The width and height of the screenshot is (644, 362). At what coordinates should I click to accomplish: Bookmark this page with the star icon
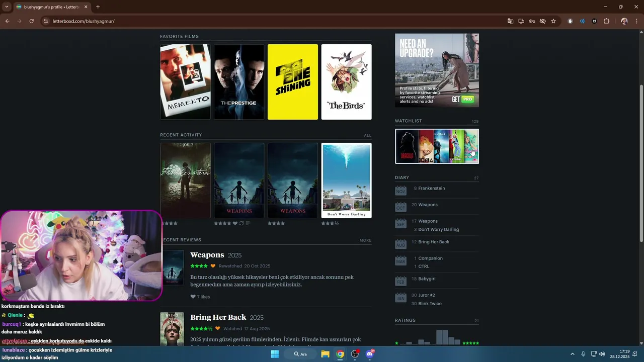coord(553,21)
